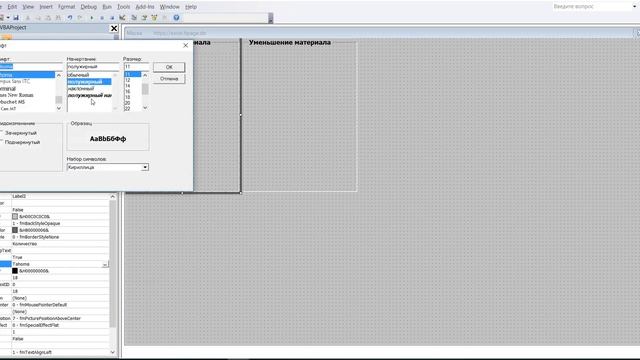
Task: Choose font size 20 in list
Action: [133, 103]
